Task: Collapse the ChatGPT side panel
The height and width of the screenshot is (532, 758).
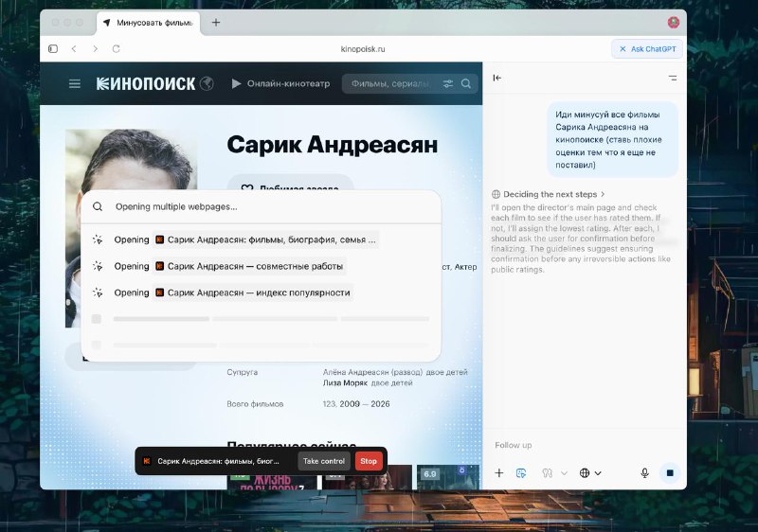Action: point(497,78)
